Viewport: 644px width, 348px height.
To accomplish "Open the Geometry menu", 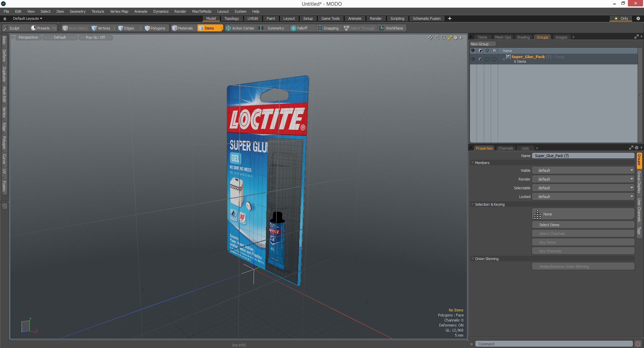I will (77, 11).
